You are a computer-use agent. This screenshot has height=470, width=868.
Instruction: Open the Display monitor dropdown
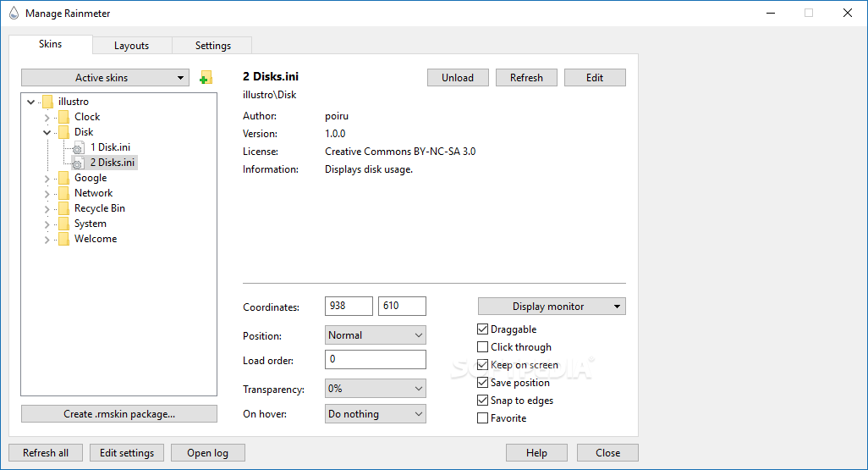(x=552, y=307)
